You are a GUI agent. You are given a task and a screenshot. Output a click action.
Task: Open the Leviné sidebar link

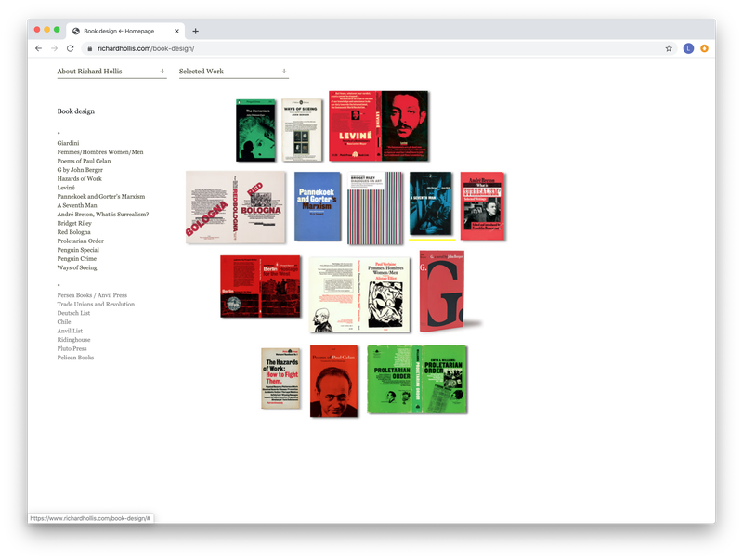point(66,188)
